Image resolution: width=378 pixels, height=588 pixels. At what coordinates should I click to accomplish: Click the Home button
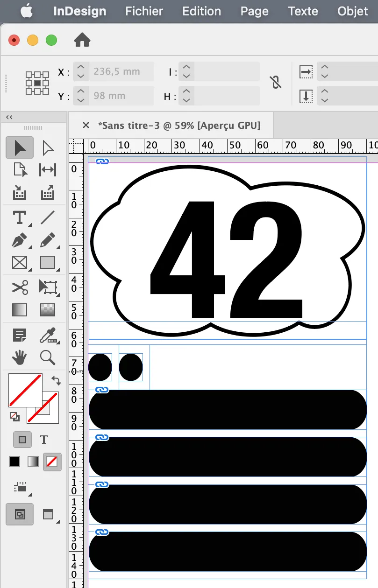click(x=82, y=41)
